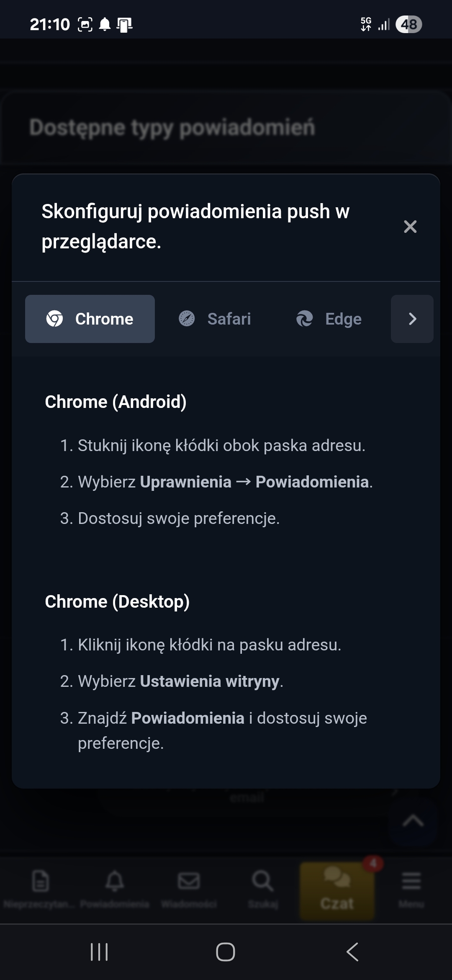
Task: Tap the Edge swirl icon
Action: coord(305,318)
